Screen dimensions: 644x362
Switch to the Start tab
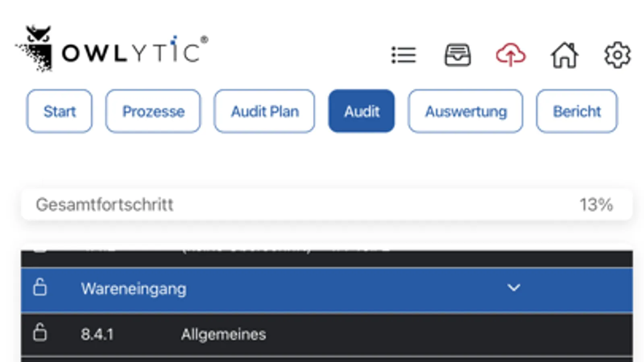pos(60,111)
